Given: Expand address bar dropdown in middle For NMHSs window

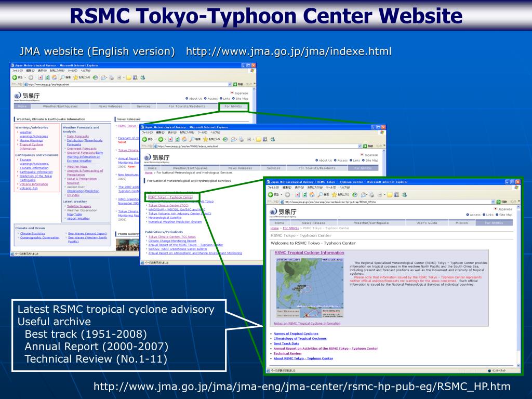Looking at the screenshot, I should (360, 146).
